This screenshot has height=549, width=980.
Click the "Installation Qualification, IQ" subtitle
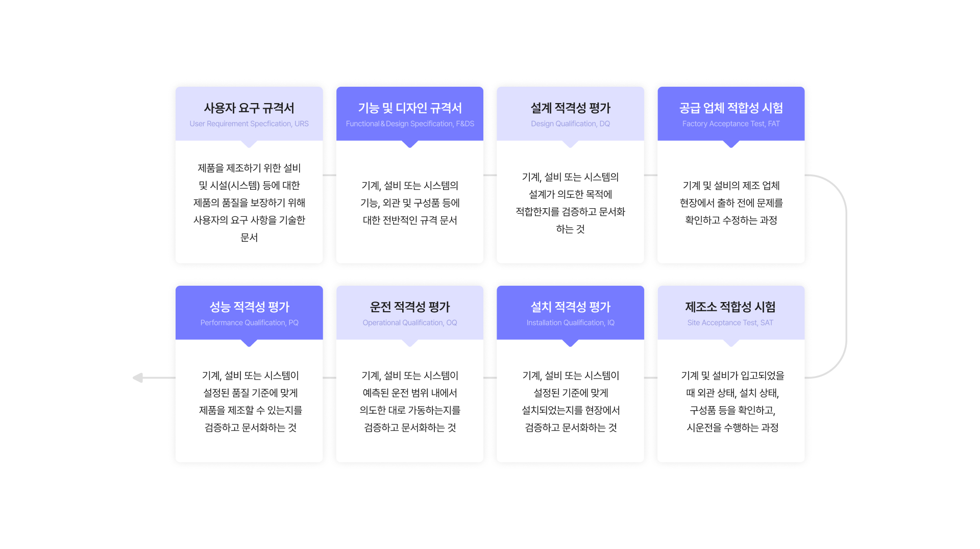point(570,323)
